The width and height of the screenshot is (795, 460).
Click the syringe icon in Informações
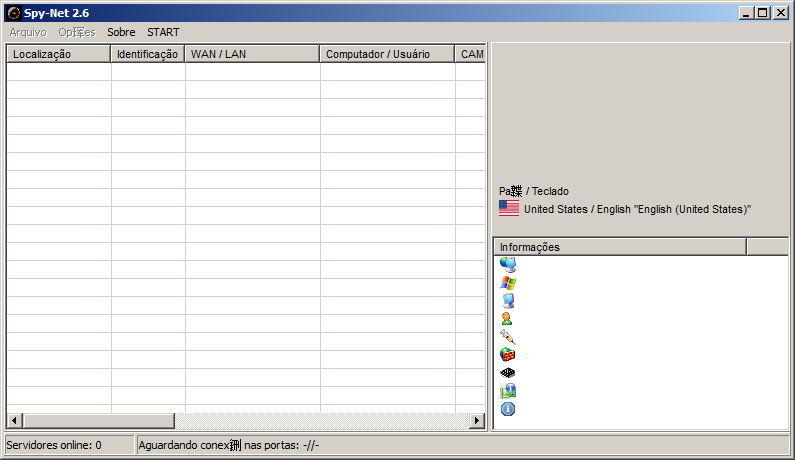point(508,337)
